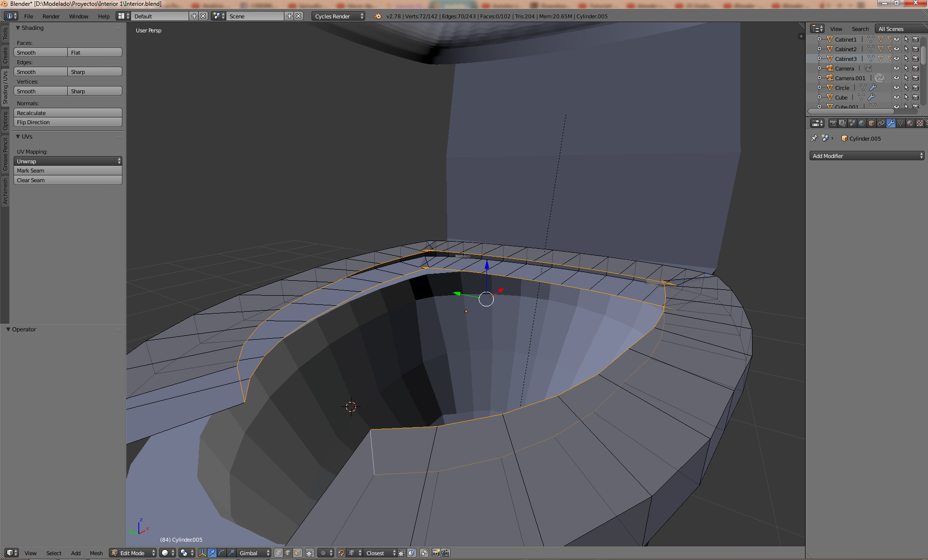
Task: Pin the properties context with pushpin
Action: 814,138
